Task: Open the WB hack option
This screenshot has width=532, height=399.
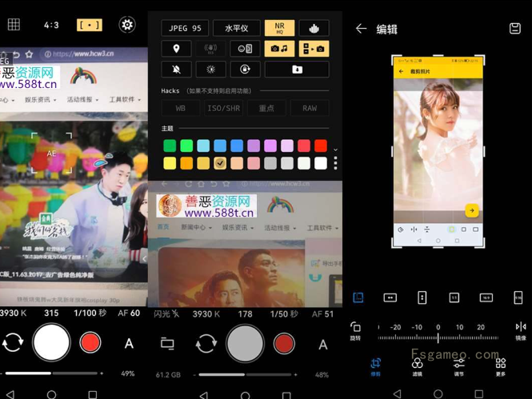Action: [x=180, y=108]
